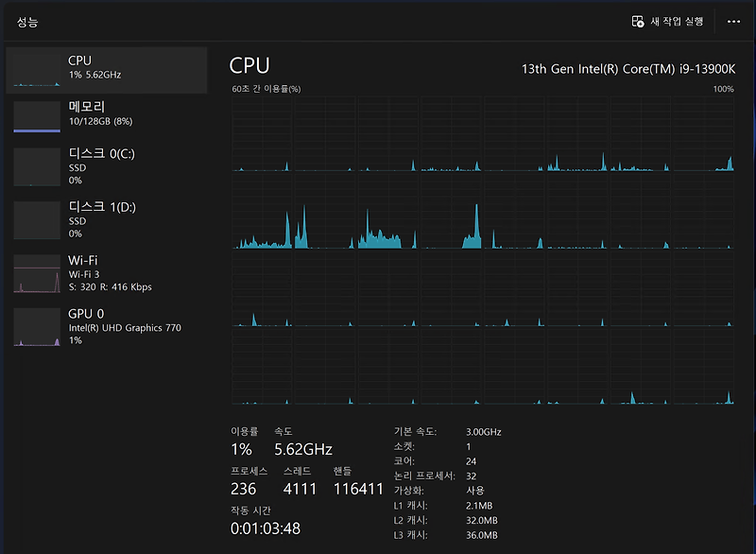
Task: Click the L2 캐시 value 32.0MB
Action: point(482,520)
